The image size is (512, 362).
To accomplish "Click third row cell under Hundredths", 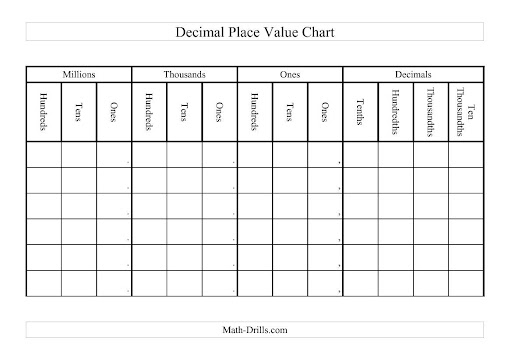I will point(396,206).
